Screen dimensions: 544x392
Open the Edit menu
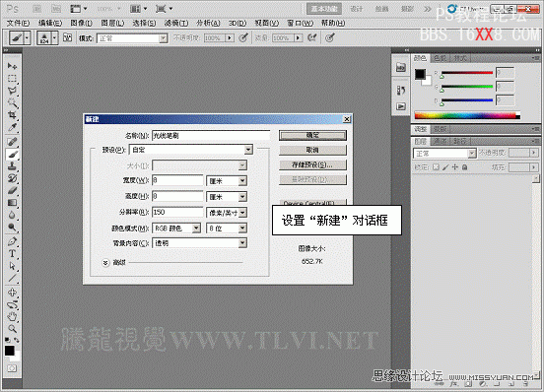pyautogui.click(x=50, y=23)
